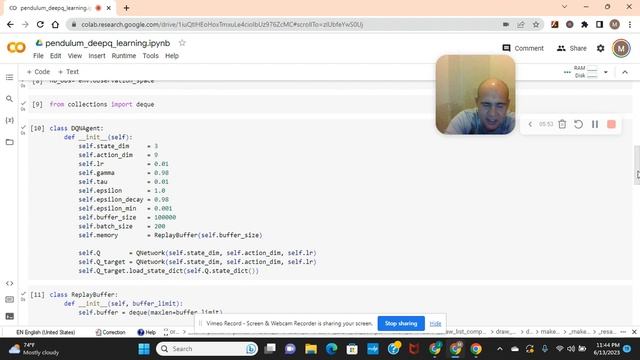The height and width of the screenshot is (360, 640).
Task: Open the Tools menu
Action: coord(150,56)
